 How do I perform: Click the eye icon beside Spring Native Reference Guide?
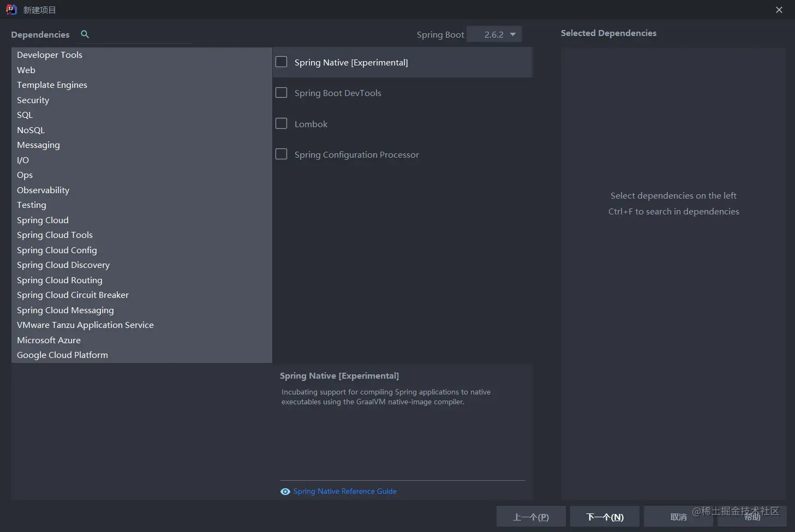coord(285,492)
